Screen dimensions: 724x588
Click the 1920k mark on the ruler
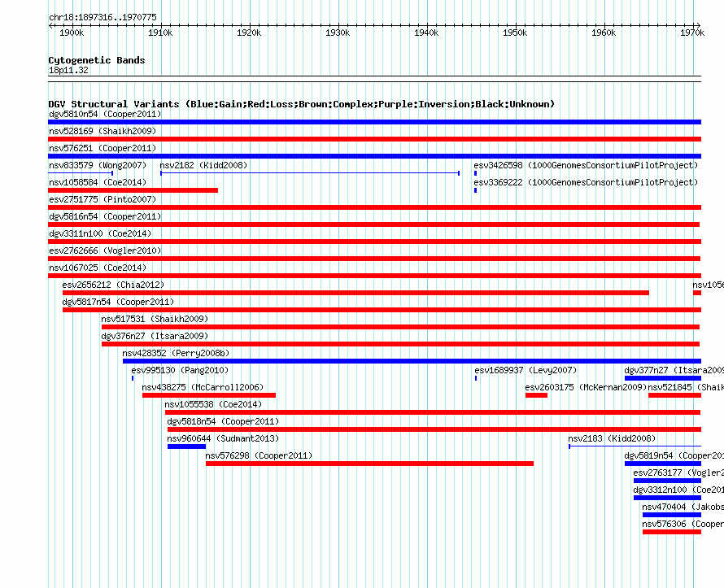[249, 33]
